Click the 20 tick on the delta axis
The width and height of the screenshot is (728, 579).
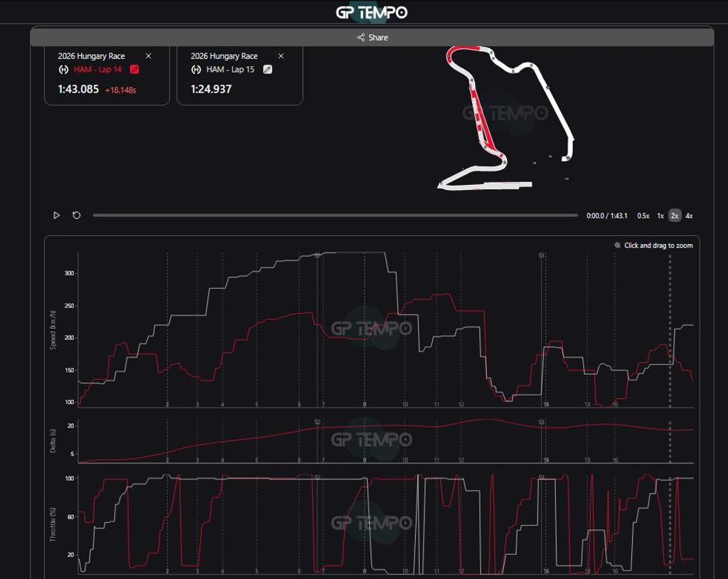pos(71,425)
